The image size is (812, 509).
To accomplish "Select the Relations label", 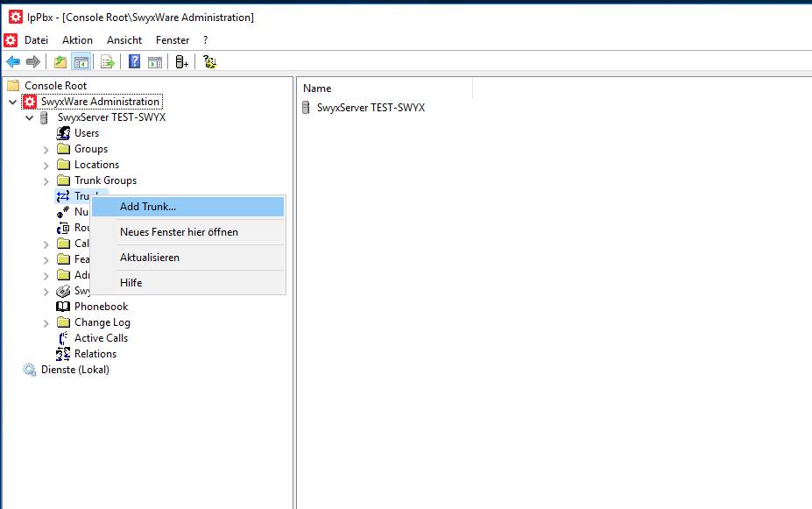I will tap(95, 354).
